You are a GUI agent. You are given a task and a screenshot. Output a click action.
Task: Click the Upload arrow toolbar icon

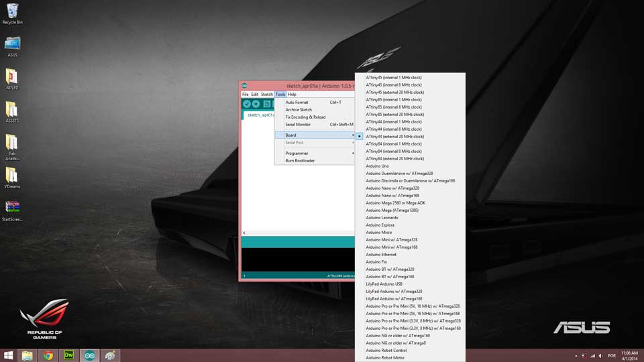[x=256, y=104]
